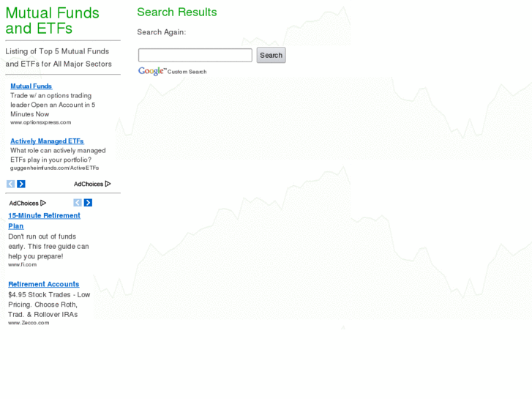Click the previous arrow in lower ad block
The image size is (532, 399).
coord(78,203)
